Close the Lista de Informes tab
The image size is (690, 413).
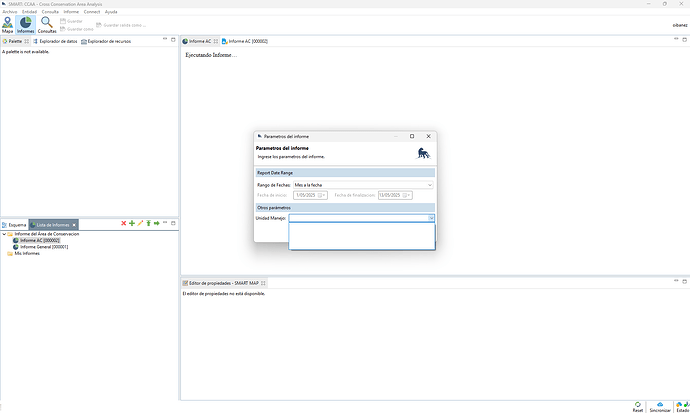point(74,225)
